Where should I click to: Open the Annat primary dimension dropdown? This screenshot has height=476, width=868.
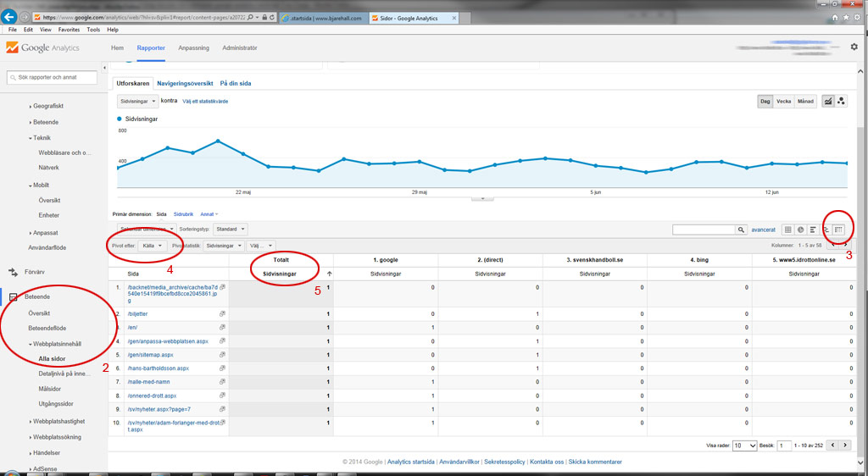[x=209, y=214]
